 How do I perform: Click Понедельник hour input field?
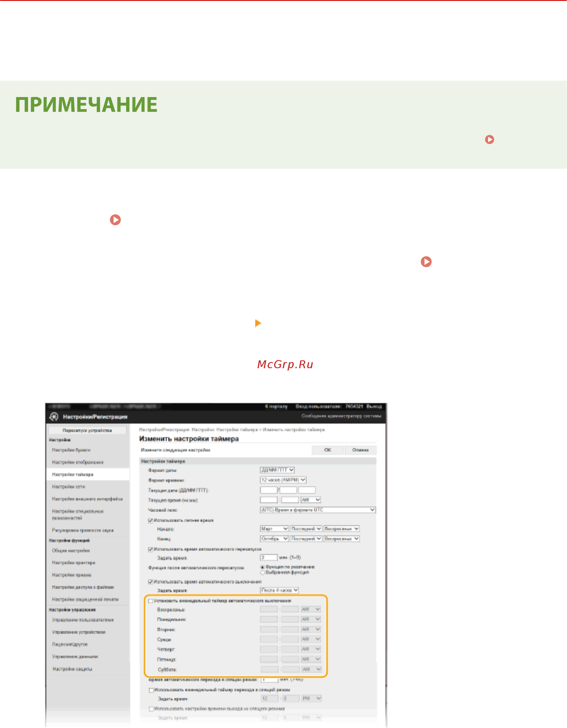269,619
